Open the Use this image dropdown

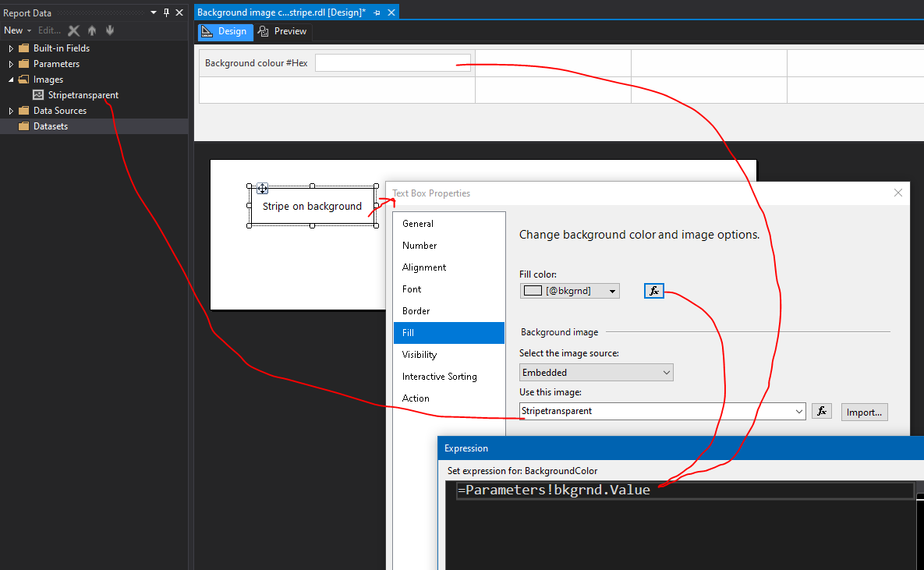tap(799, 412)
